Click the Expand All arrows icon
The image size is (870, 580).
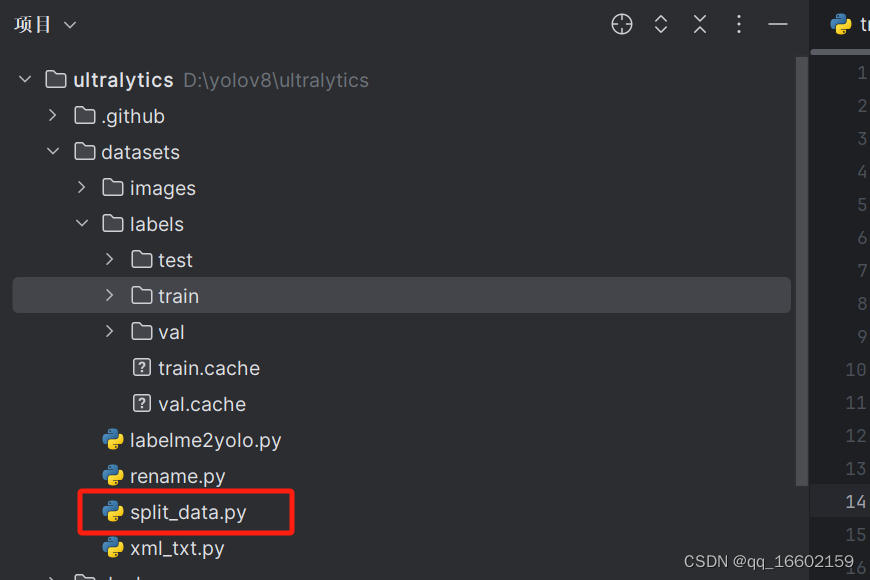661,25
